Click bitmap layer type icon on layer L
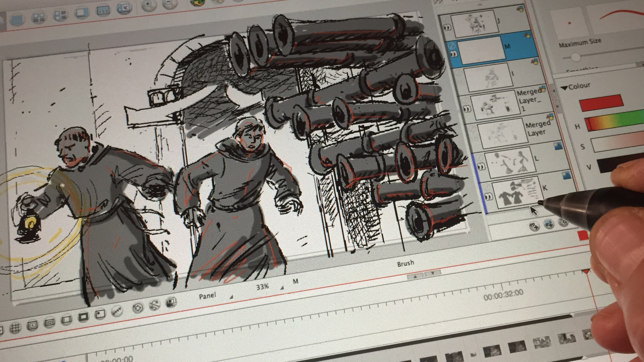The width and height of the screenshot is (644, 362). (x=558, y=146)
